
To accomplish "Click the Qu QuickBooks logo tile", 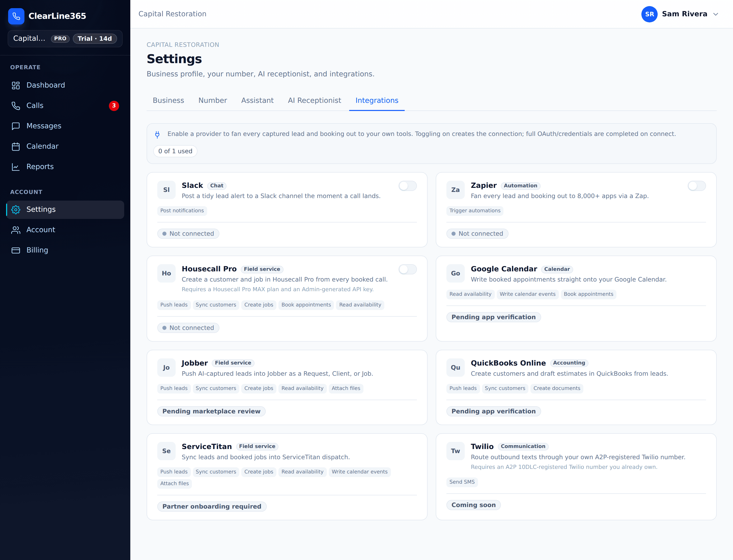I will click(x=455, y=367).
